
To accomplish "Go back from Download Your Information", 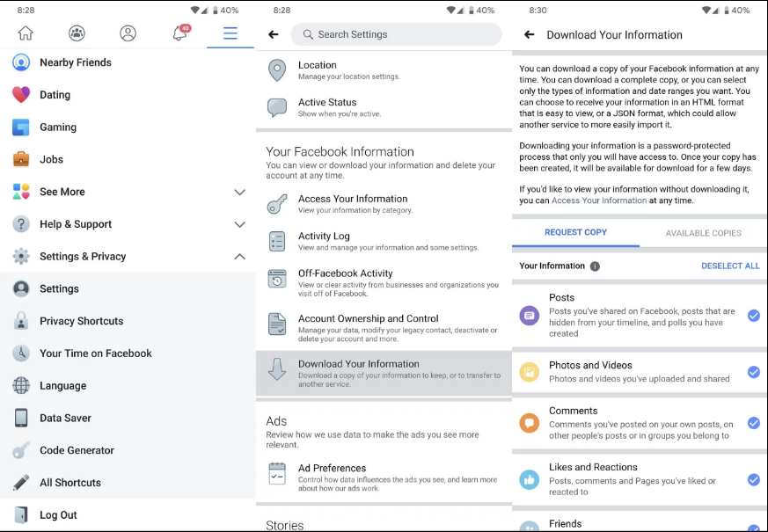I will coord(529,35).
